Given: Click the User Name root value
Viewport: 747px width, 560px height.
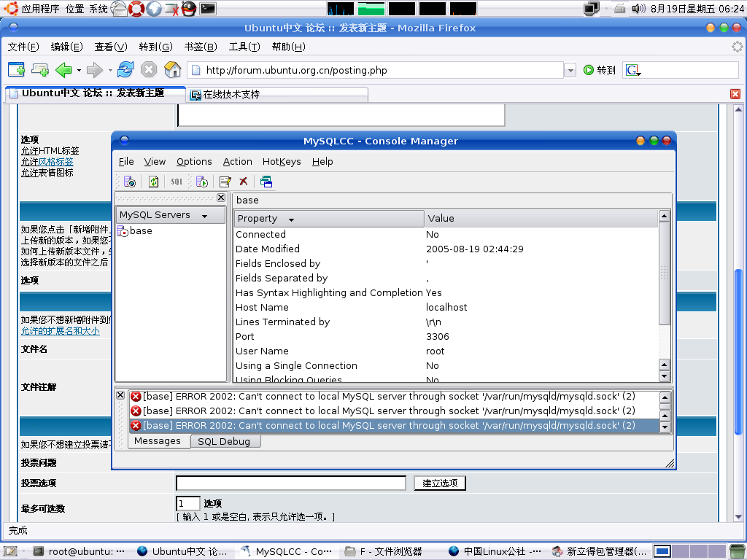Looking at the screenshot, I should click(435, 351).
